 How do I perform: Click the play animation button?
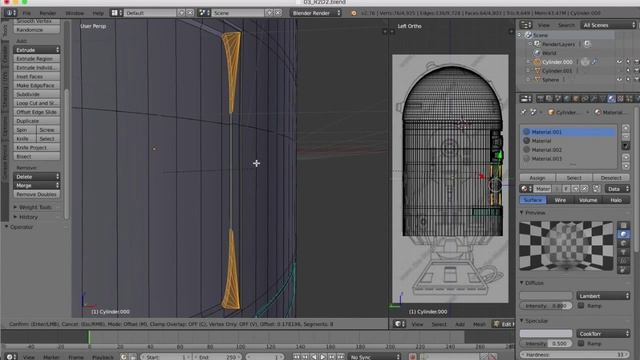[x=322, y=357]
